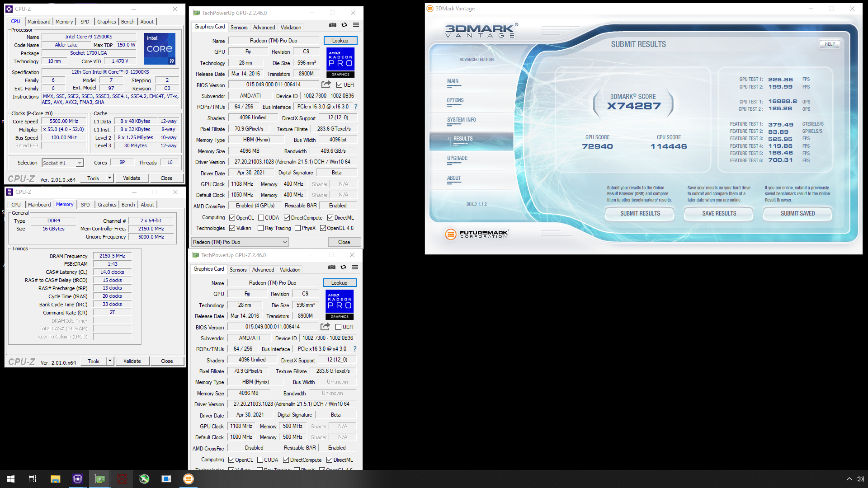Open the hamburger menu in upper GPU-Z window
Viewport: 868px width, 488px height.
[356, 25]
